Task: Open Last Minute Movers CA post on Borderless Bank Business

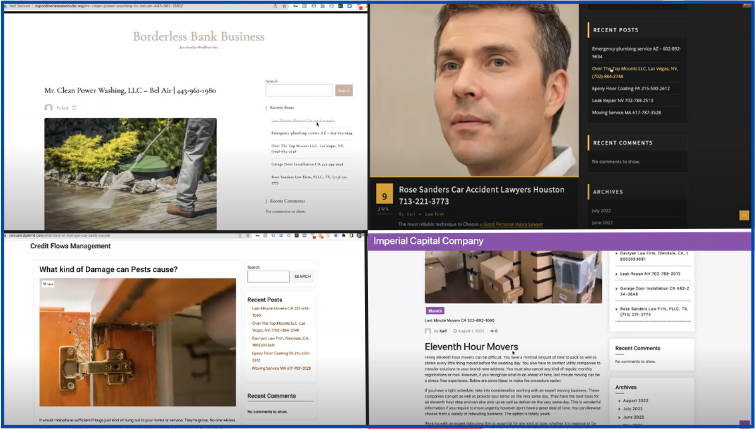Action: 302,120
